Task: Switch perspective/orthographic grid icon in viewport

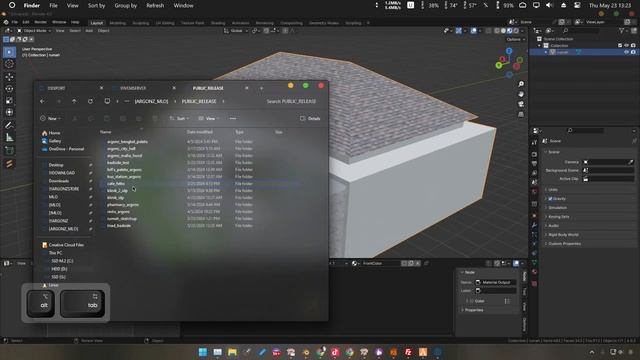Action: click(521, 115)
